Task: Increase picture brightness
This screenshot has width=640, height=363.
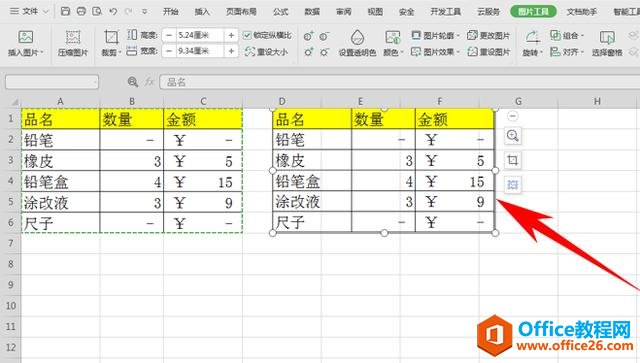Action: [x=309, y=52]
